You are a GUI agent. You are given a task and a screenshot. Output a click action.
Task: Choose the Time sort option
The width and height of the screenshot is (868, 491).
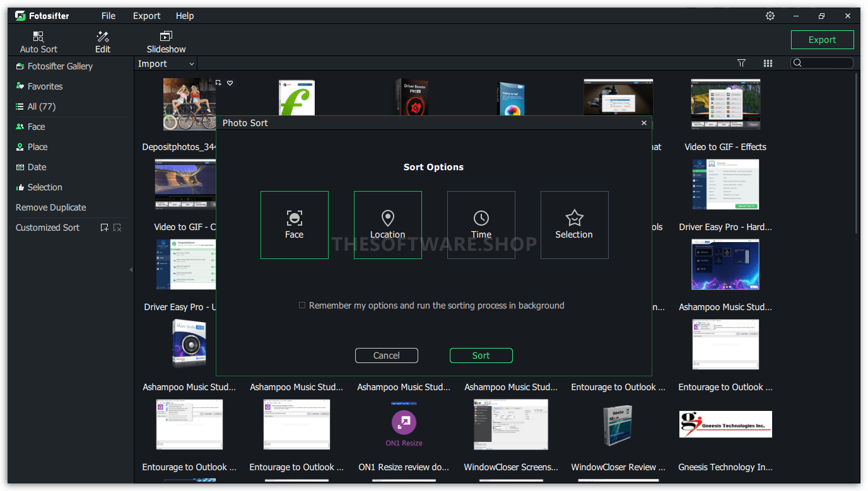[481, 224]
